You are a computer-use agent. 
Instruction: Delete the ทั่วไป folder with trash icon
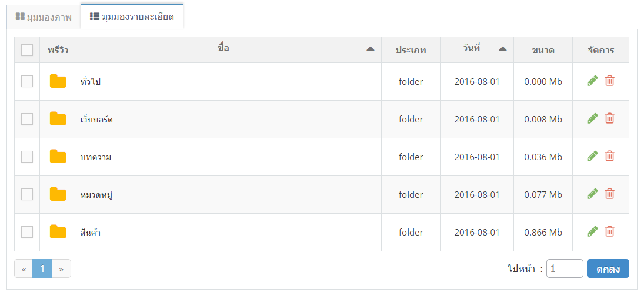click(x=610, y=81)
